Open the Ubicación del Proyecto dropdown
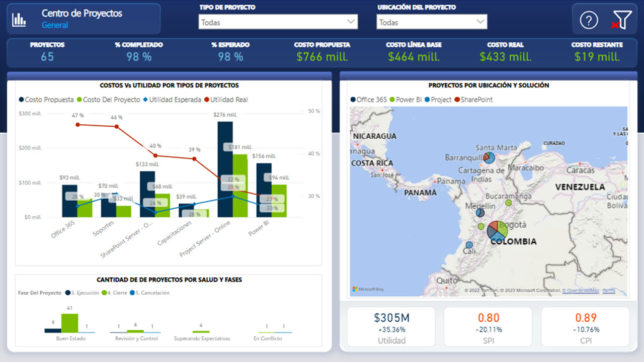The width and height of the screenshot is (644, 362). 432,22
